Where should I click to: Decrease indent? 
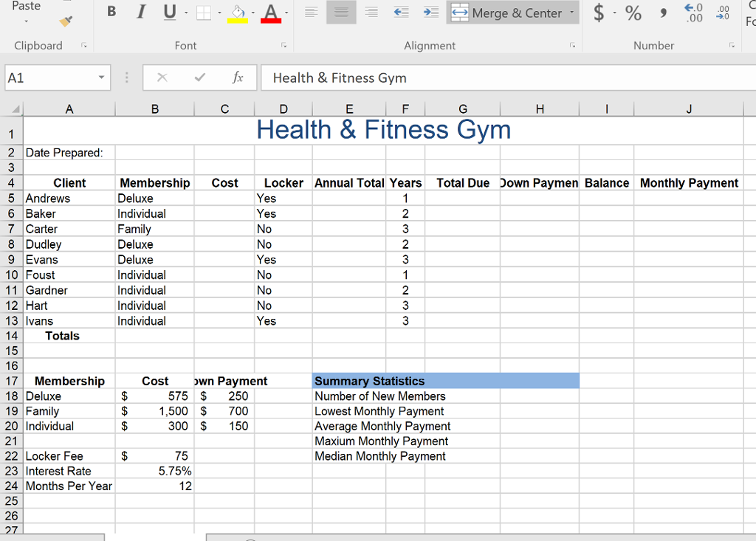click(x=401, y=13)
